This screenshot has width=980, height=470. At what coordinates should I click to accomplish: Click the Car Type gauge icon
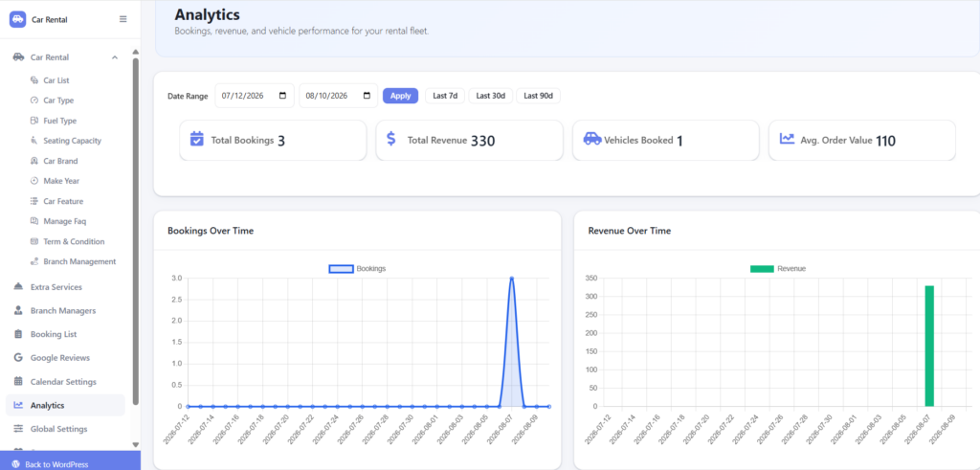pos(34,100)
